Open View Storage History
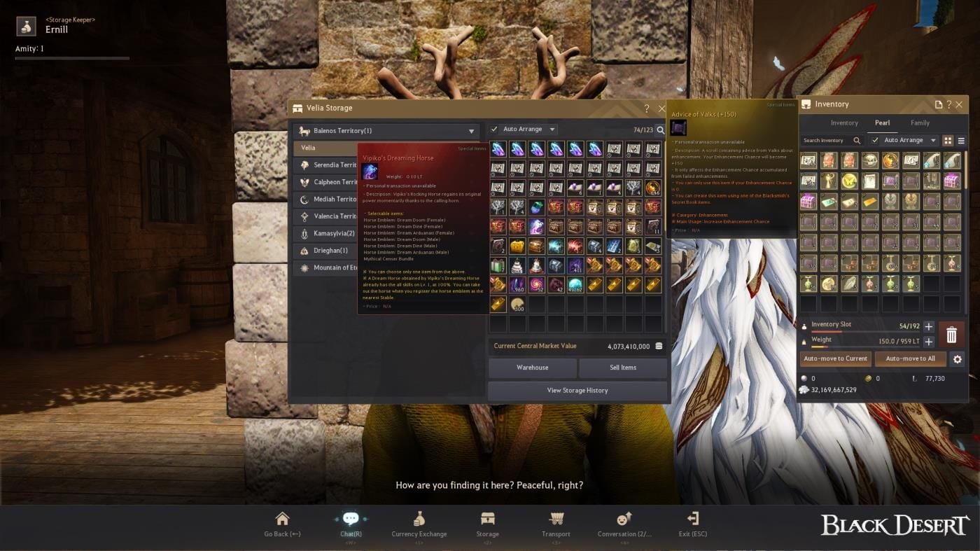This screenshot has width=980, height=551. pyautogui.click(x=577, y=391)
